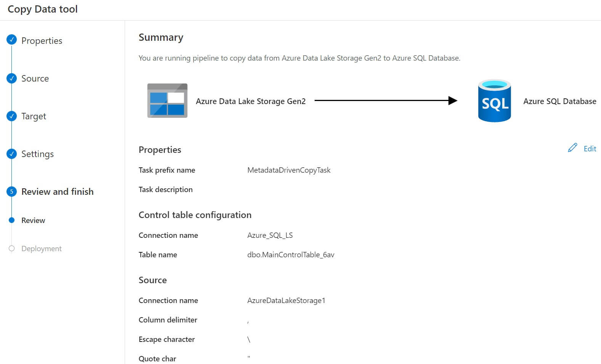Open the Target wizard step
Viewport: 601px width, 364px height.
tap(34, 116)
